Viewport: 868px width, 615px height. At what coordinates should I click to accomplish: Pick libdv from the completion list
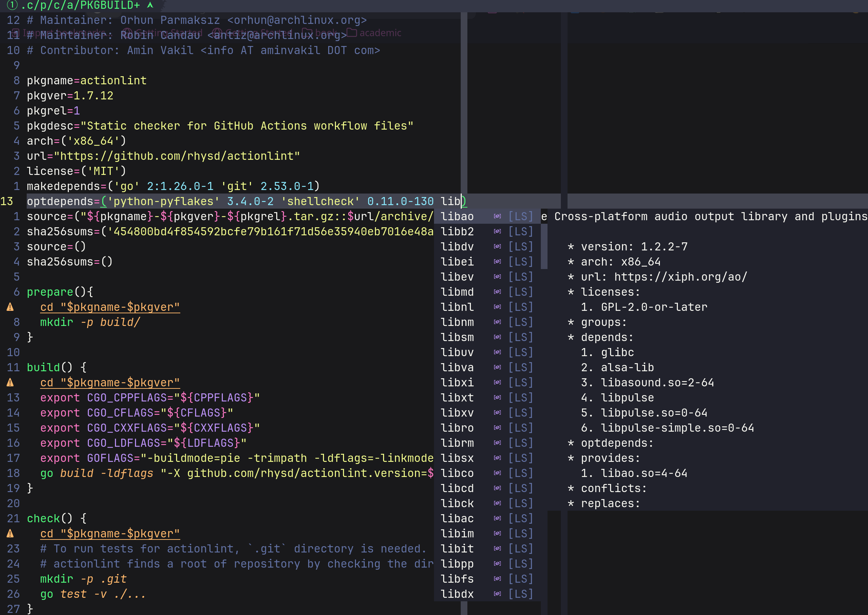pos(487,247)
